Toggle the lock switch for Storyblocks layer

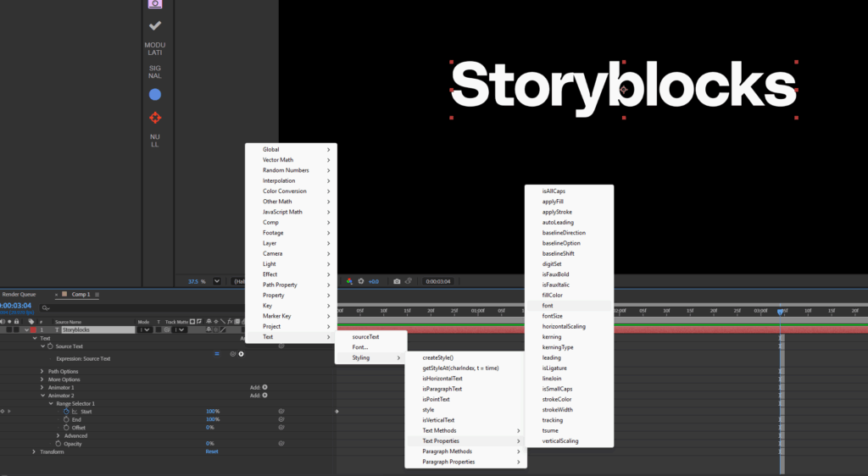(x=17, y=329)
